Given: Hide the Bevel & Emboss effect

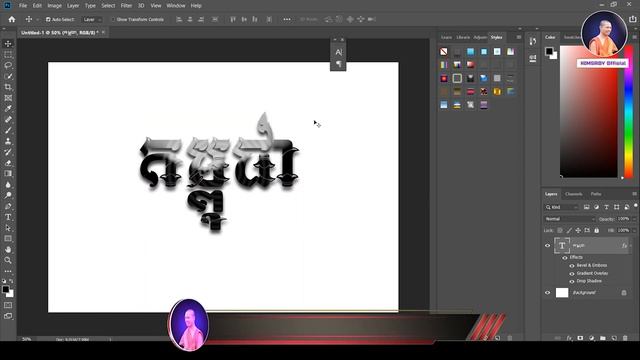Looking at the screenshot, I should [x=572, y=266].
